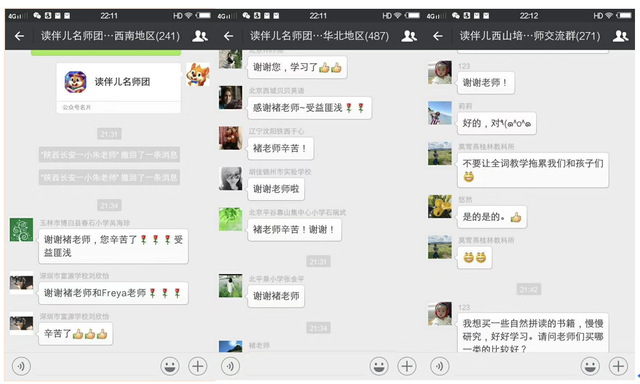
Task: Select message 谢谢褚老师，您辛苦了 受益匪浅
Action: pyautogui.click(x=113, y=246)
